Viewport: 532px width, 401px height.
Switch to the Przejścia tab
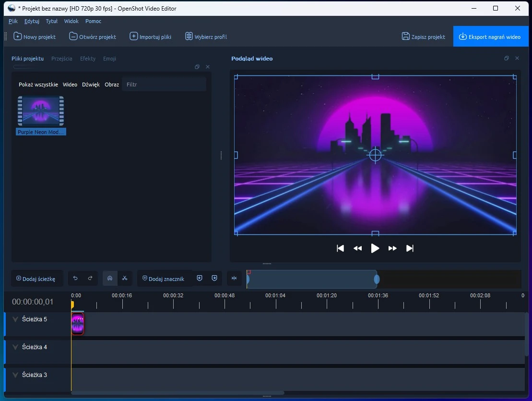[x=61, y=59]
